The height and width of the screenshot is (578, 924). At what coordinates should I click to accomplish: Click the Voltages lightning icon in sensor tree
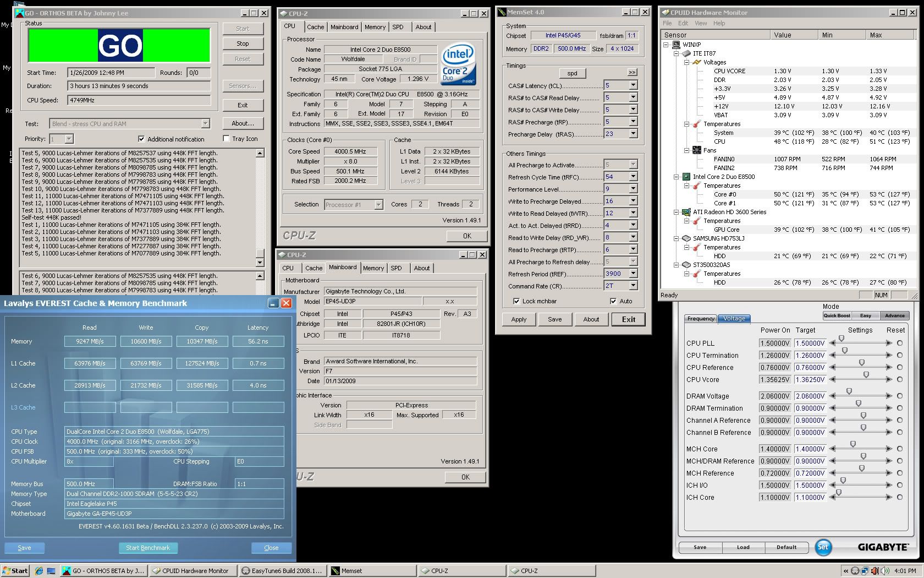(696, 62)
